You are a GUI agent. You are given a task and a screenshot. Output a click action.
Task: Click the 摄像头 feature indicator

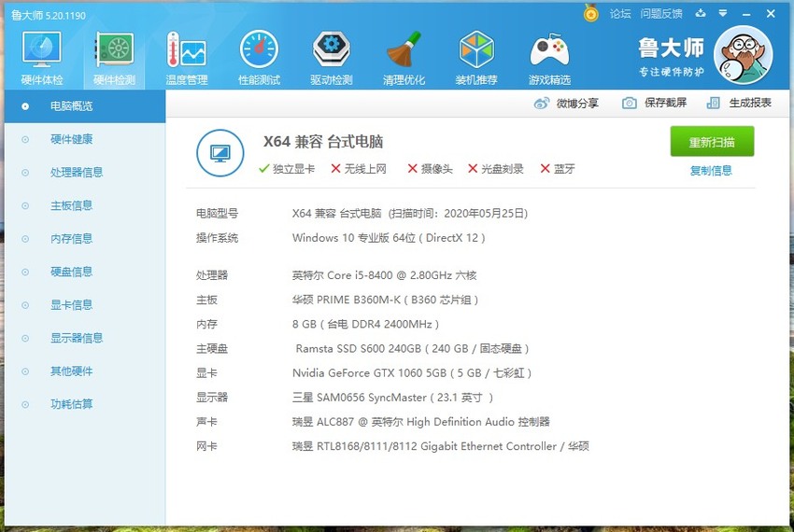click(x=430, y=169)
